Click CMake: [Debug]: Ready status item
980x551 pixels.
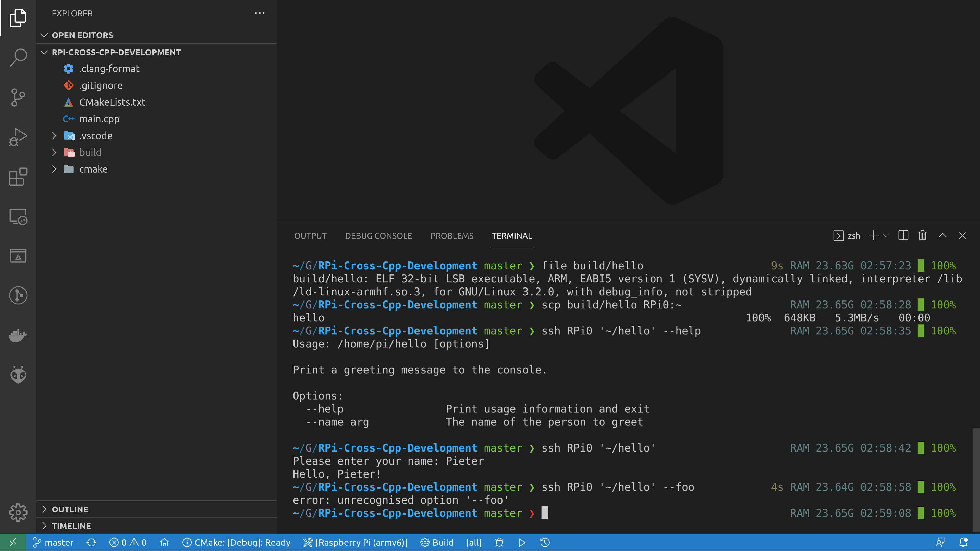point(237,542)
